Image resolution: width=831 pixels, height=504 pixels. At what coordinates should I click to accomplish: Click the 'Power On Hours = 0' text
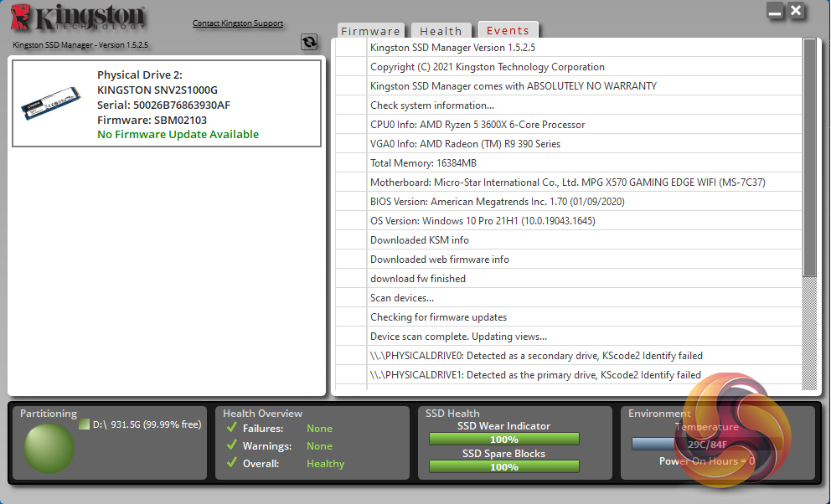(707, 461)
